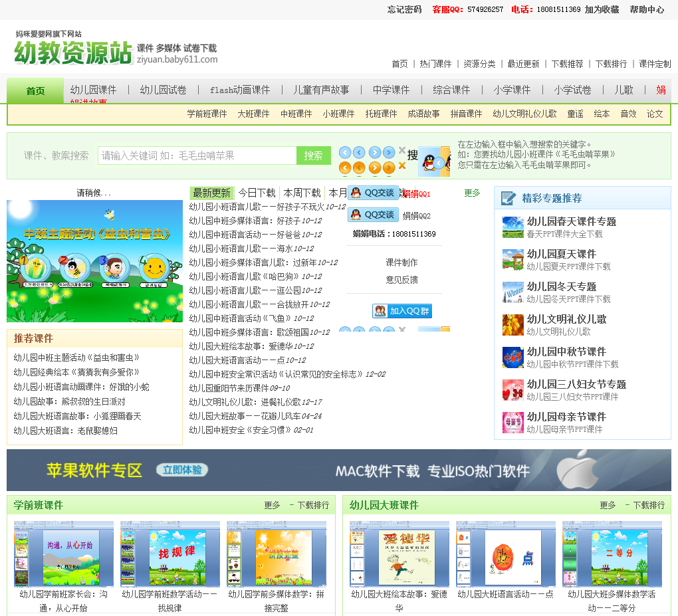Open the 爱德华 picture book thumbnail
The height and width of the screenshot is (616, 678).
coord(399,554)
